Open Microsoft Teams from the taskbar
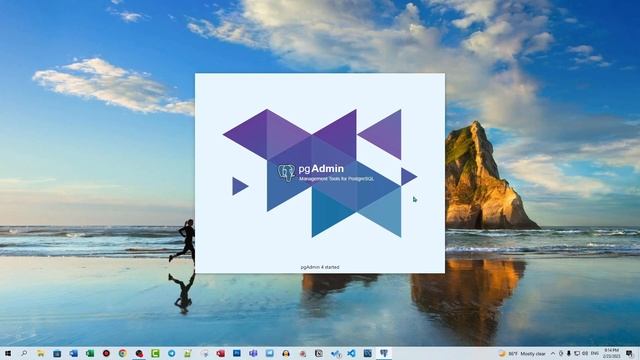This screenshot has width=640, height=360. pyautogui.click(x=253, y=353)
